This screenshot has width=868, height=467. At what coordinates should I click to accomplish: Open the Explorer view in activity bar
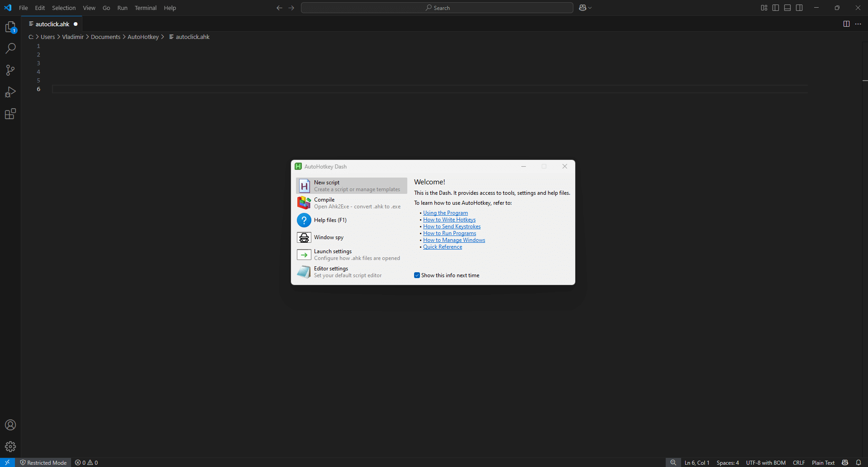coord(10,27)
